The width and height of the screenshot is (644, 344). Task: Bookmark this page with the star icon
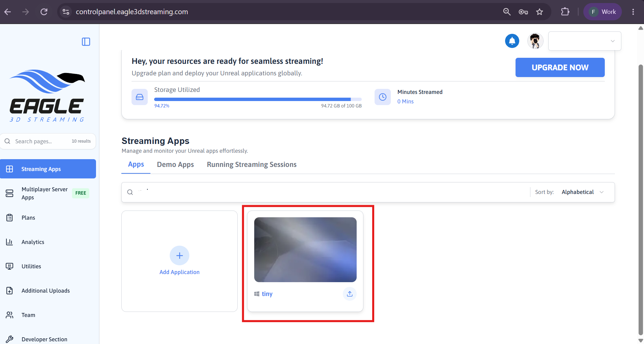pos(540,12)
